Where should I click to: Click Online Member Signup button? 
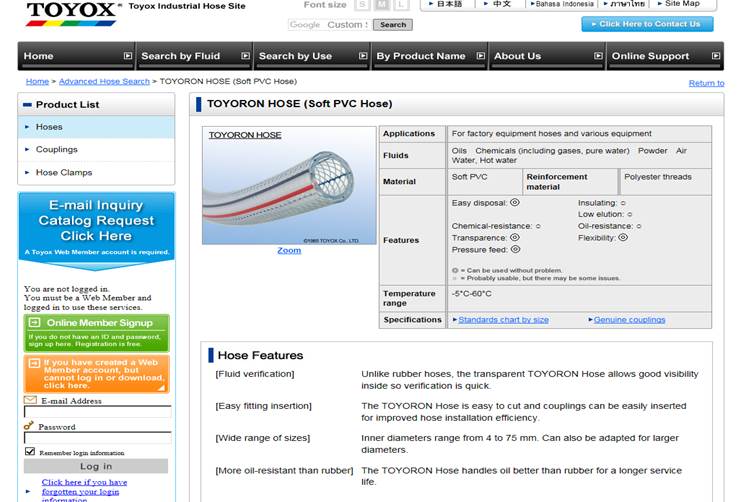(96, 333)
